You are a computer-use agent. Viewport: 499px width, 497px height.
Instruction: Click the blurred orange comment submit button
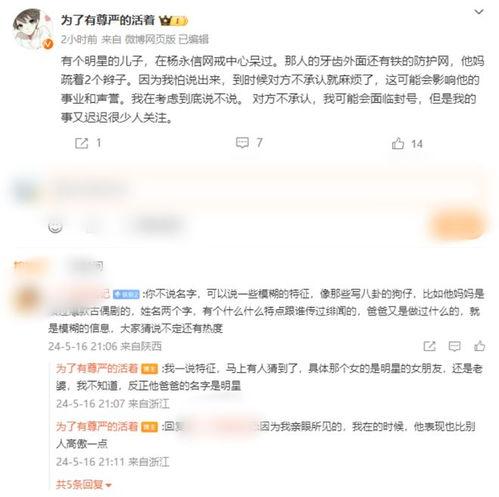(x=457, y=226)
